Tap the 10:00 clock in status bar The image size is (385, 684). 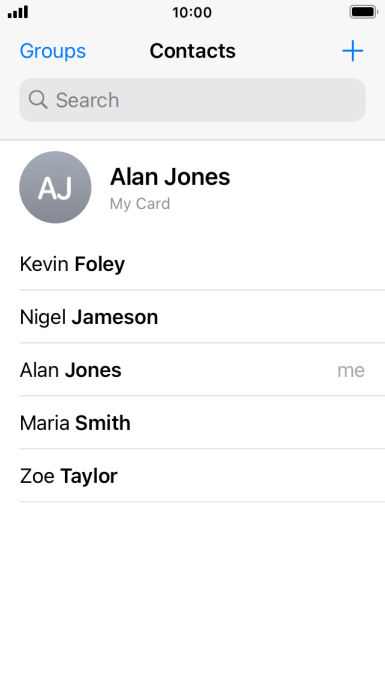coord(192,12)
